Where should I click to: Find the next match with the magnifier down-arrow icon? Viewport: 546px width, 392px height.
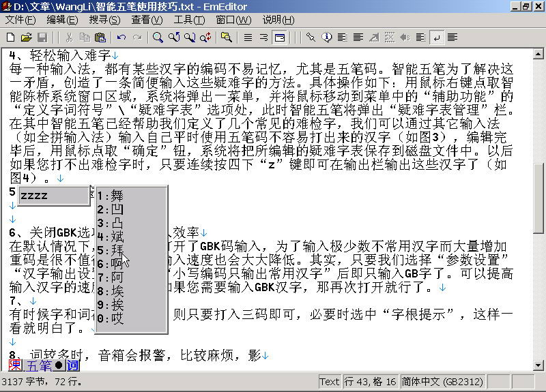[190, 37]
